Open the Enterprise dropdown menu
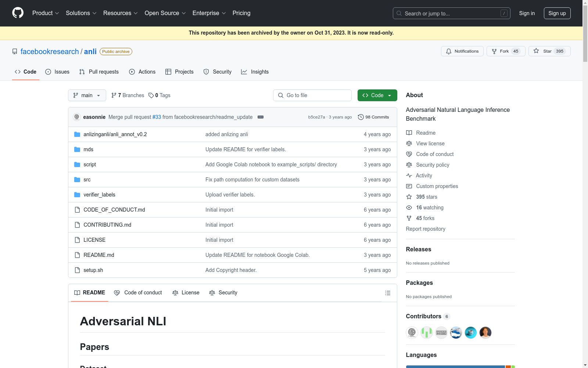The height and width of the screenshot is (368, 588). click(209, 13)
